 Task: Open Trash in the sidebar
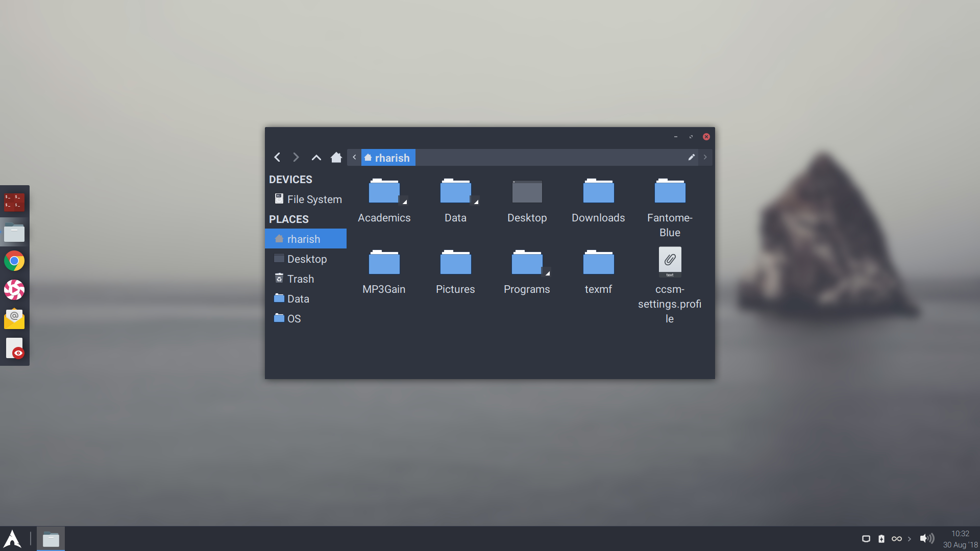pos(306,279)
